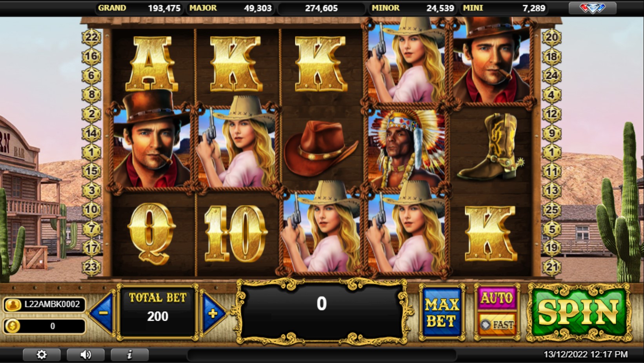Select the cowboy hat symbol on the reels

click(x=320, y=148)
